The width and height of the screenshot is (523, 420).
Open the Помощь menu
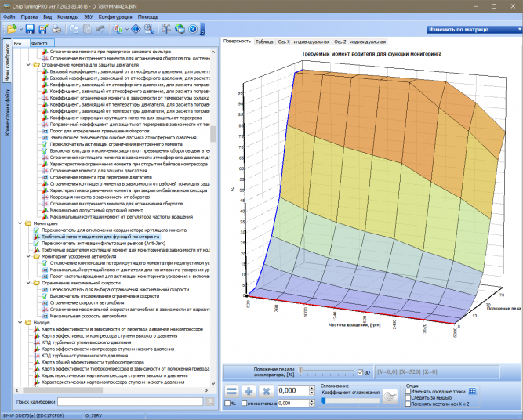[148, 16]
